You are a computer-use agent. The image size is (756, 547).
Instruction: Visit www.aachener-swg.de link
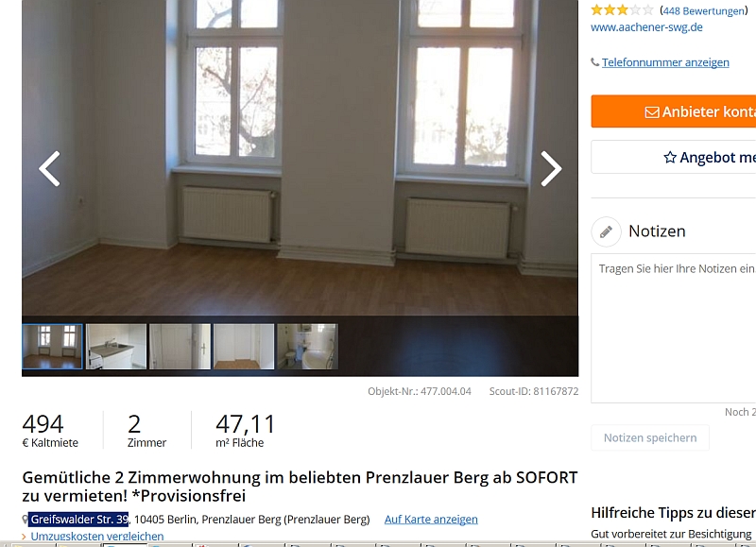(x=646, y=27)
